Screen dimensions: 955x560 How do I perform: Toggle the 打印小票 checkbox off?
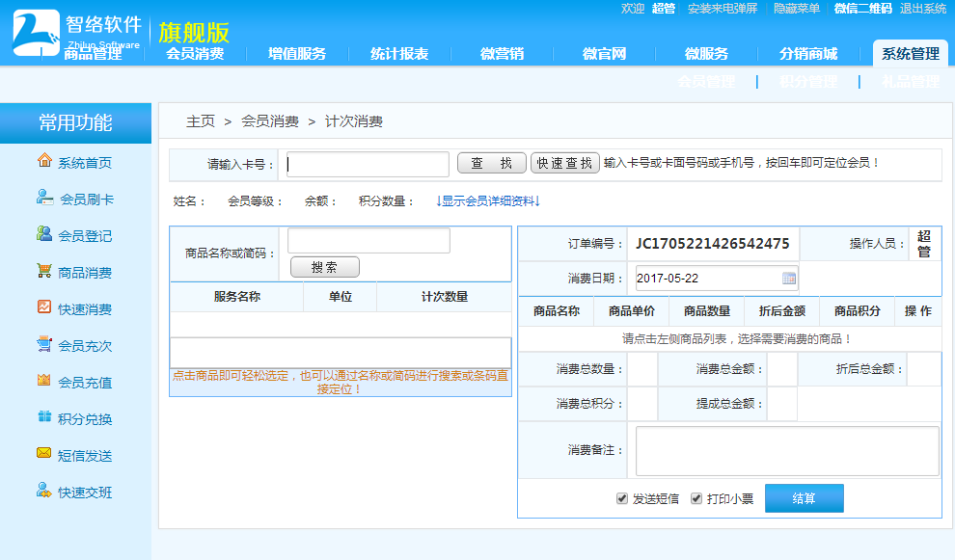point(696,498)
